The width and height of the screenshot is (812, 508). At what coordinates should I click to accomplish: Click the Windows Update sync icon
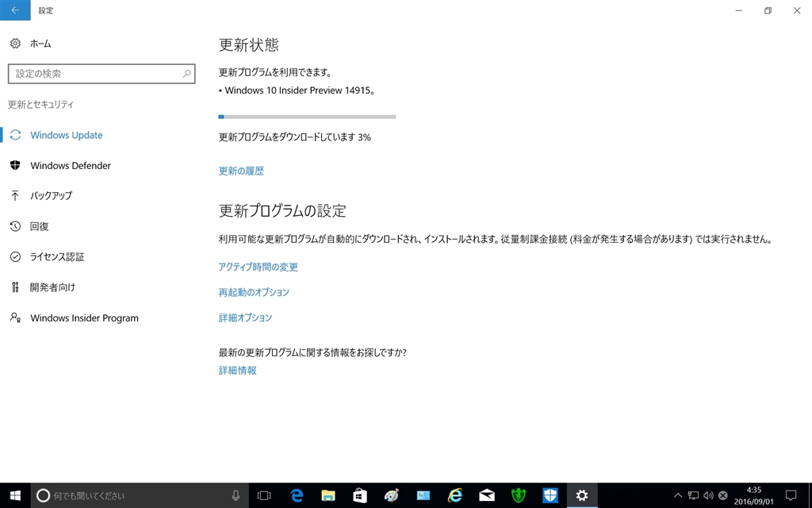(x=16, y=135)
